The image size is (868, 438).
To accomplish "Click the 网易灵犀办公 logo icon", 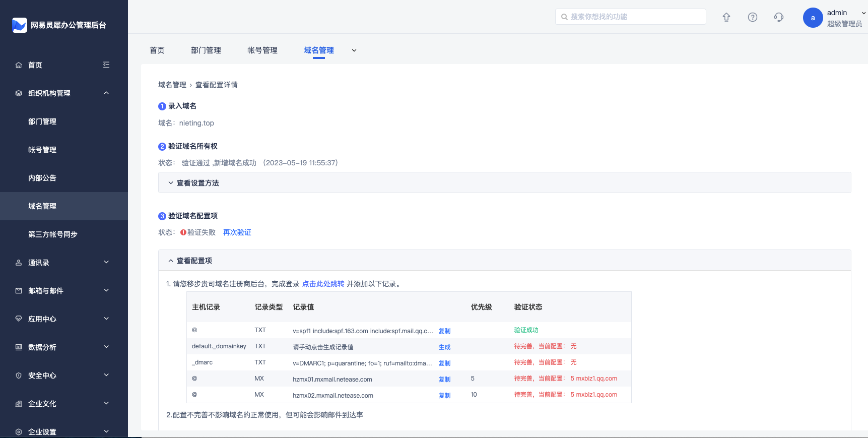I will 20,25.
